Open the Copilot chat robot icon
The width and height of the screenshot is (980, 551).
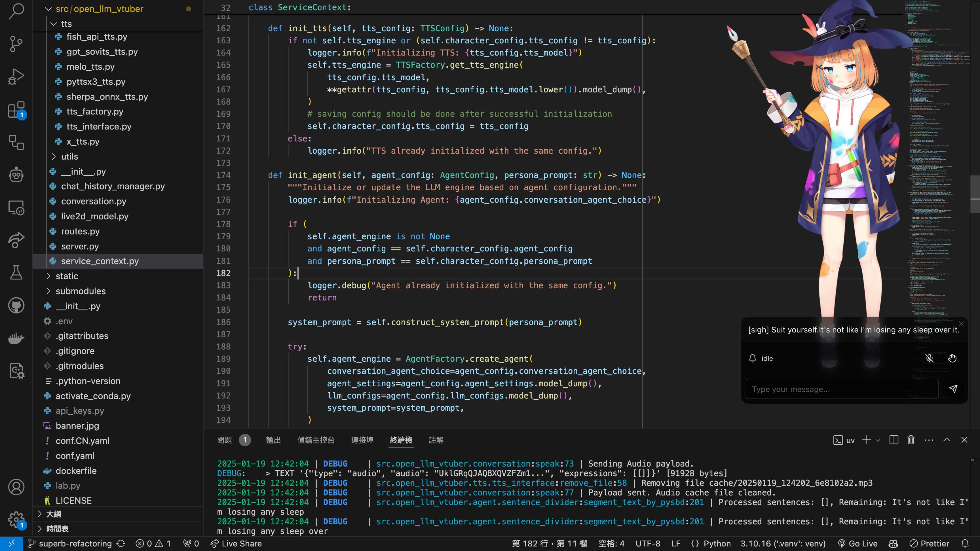(x=16, y=175)
